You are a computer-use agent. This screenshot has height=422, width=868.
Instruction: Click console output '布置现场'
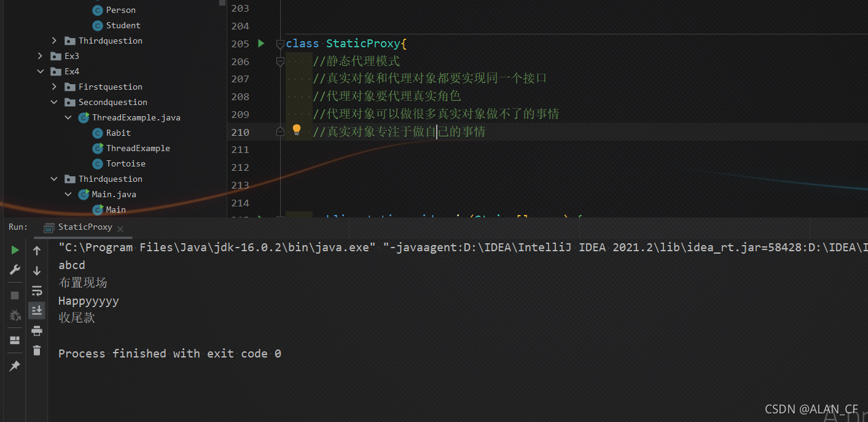83,283
